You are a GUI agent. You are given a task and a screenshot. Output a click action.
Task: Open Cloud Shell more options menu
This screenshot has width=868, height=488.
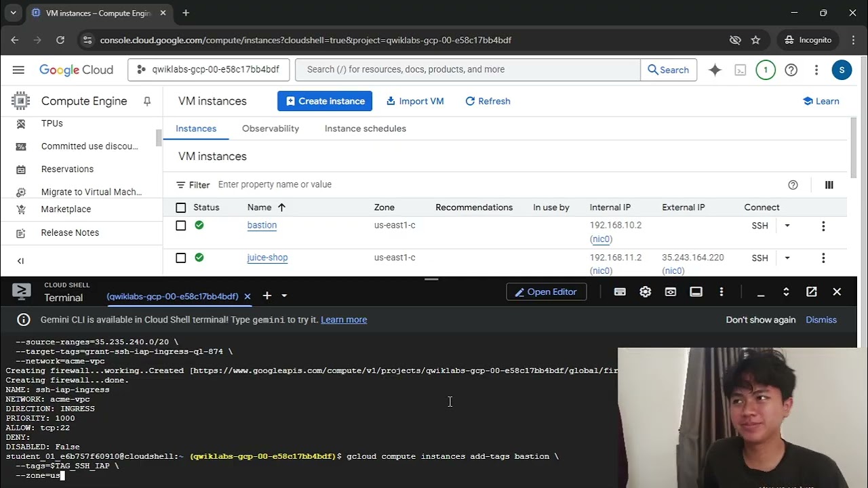click(x=722, y=292)
